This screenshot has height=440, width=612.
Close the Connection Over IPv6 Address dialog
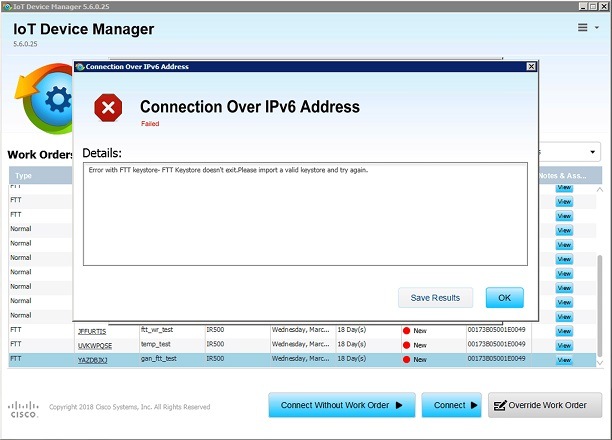[x=531, y=66]
